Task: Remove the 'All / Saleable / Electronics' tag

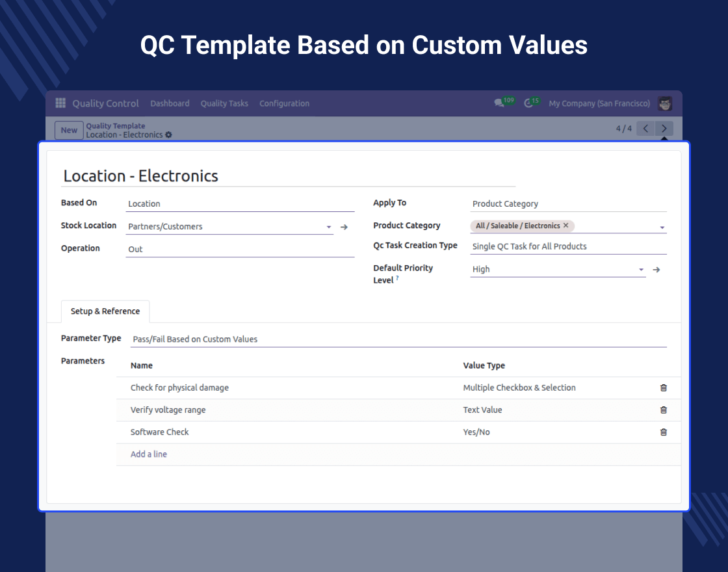Action: pyautogui.click(x=565, y=226)
